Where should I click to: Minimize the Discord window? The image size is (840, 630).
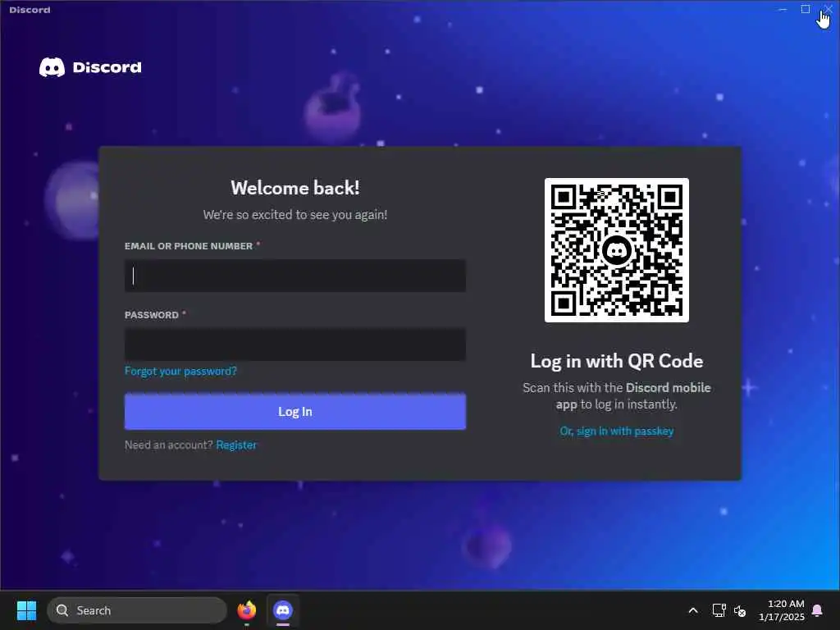(783, 9)
